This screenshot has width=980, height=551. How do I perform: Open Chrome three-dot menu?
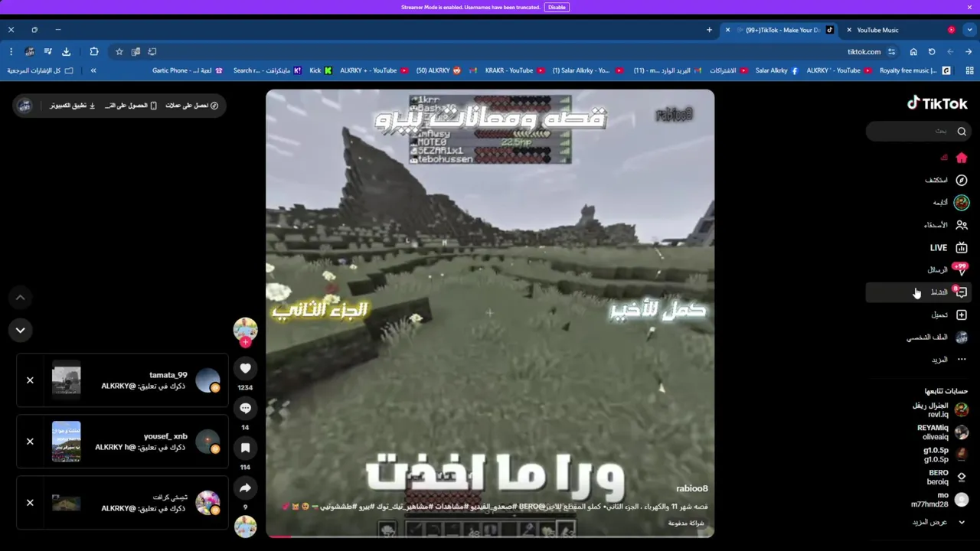[x=11, y=51]
